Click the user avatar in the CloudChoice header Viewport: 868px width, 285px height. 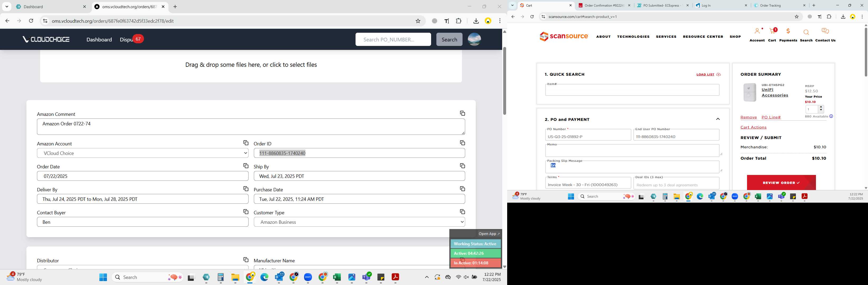click(474, 39)
